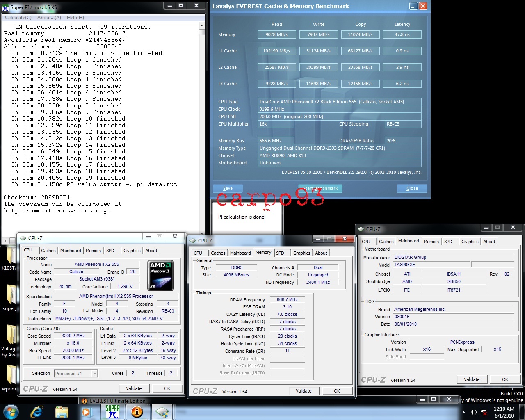The width and height of the screenshot is (525, 420).
Task: Open the Help(H) menu in Super PI
Action: tap(75, 18)
